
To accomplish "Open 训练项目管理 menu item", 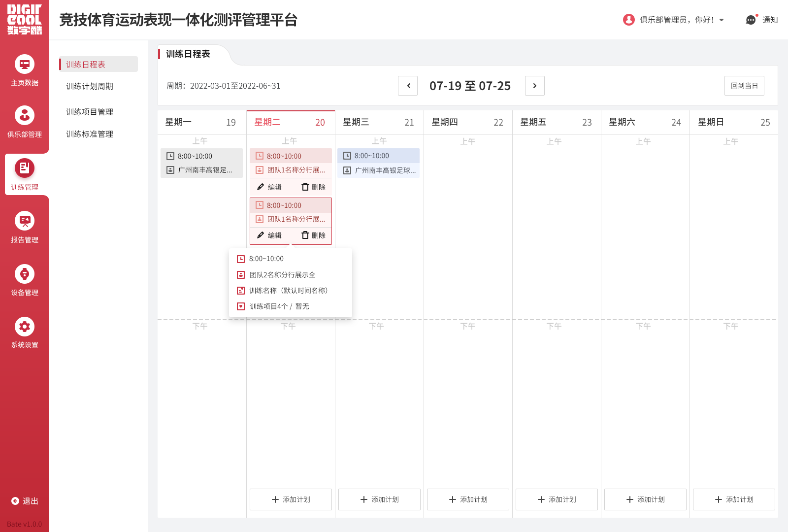I will (90, 112).
